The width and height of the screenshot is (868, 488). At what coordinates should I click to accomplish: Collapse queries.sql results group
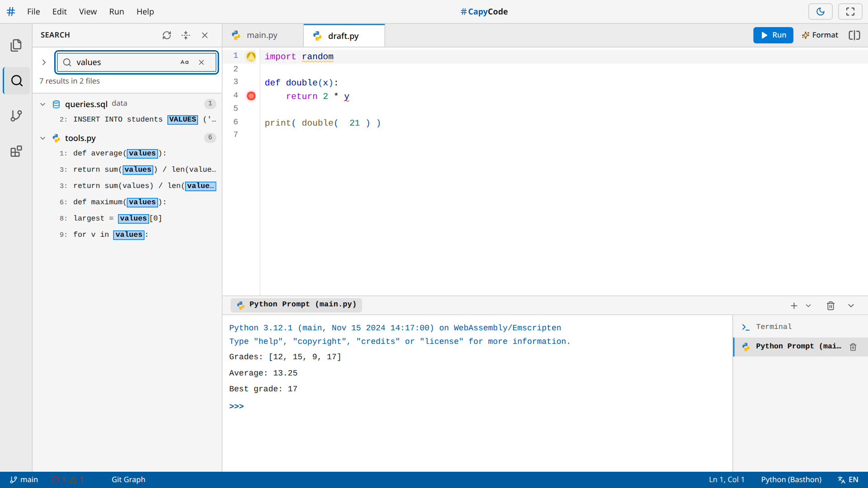point(43,104)
